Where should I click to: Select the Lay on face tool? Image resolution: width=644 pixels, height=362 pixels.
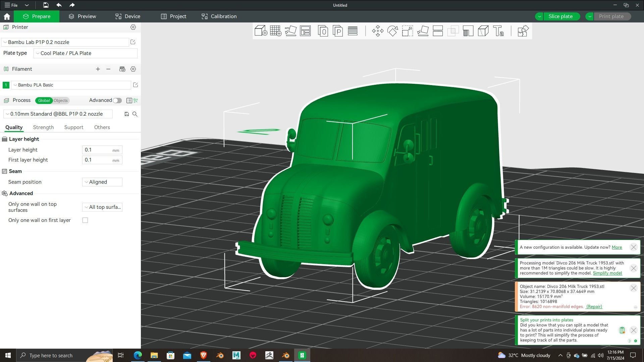tap(423, 31)
